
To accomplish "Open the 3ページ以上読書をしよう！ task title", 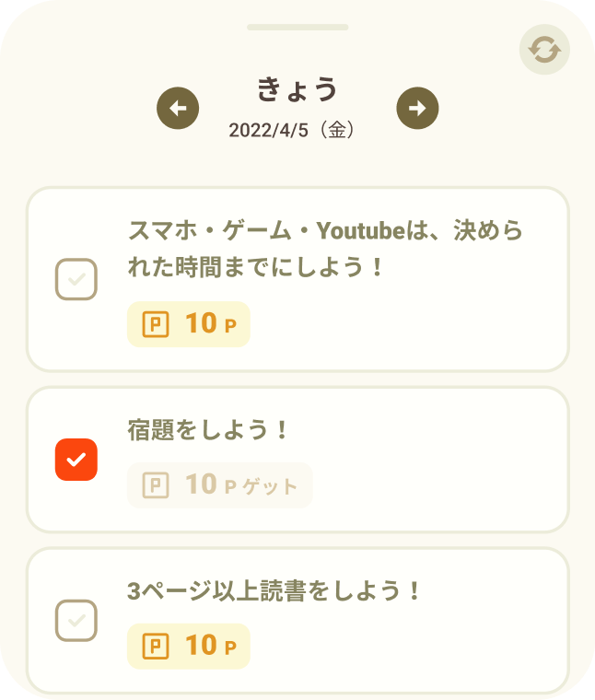I will tap(274, 590).
